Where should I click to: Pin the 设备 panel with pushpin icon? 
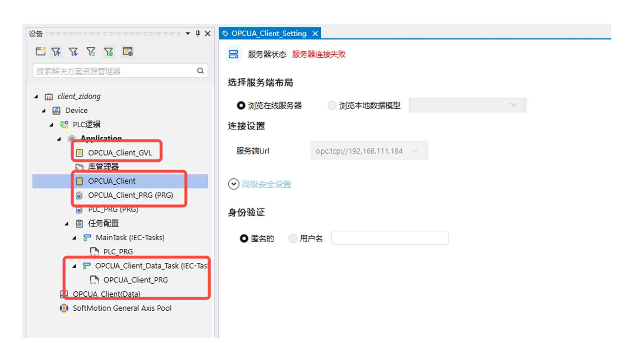198,34
